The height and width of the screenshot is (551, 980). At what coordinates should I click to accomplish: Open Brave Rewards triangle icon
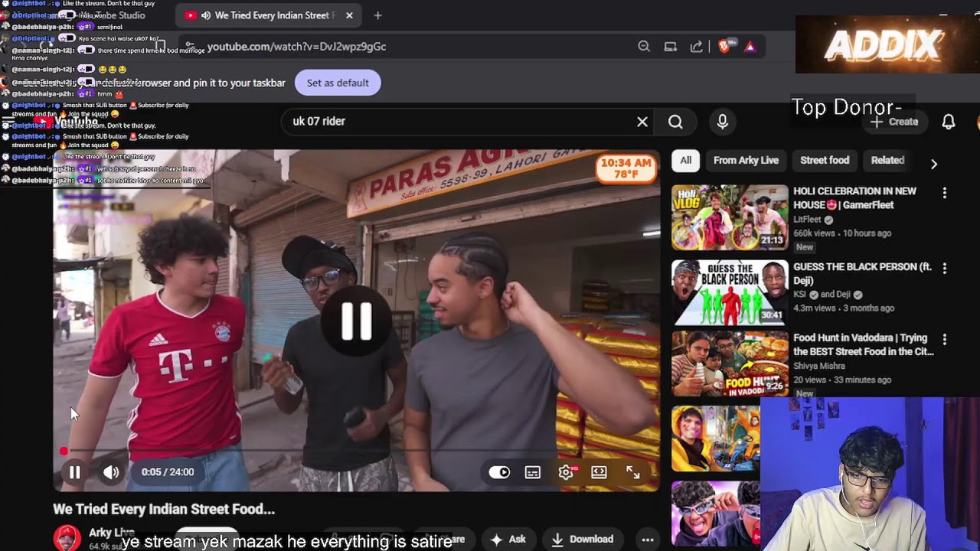[x=750, y=47]
